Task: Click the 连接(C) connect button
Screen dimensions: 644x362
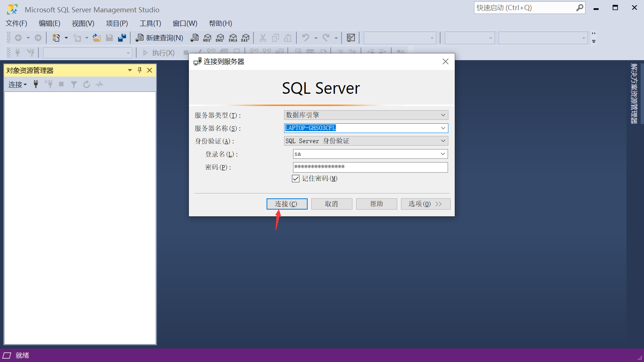Action: [x=287, y=204]
